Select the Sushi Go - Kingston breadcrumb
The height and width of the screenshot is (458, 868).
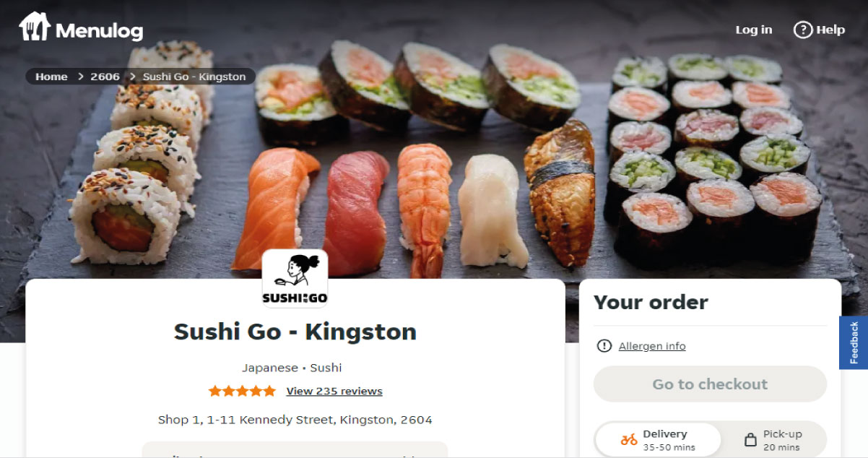(x=194, y=77)
